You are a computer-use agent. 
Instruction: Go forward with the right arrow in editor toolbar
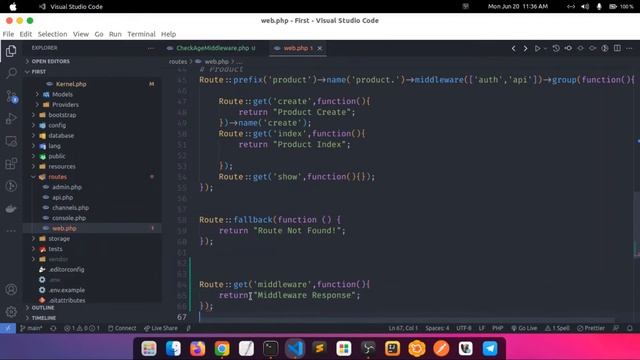click(x=525, y=48)
